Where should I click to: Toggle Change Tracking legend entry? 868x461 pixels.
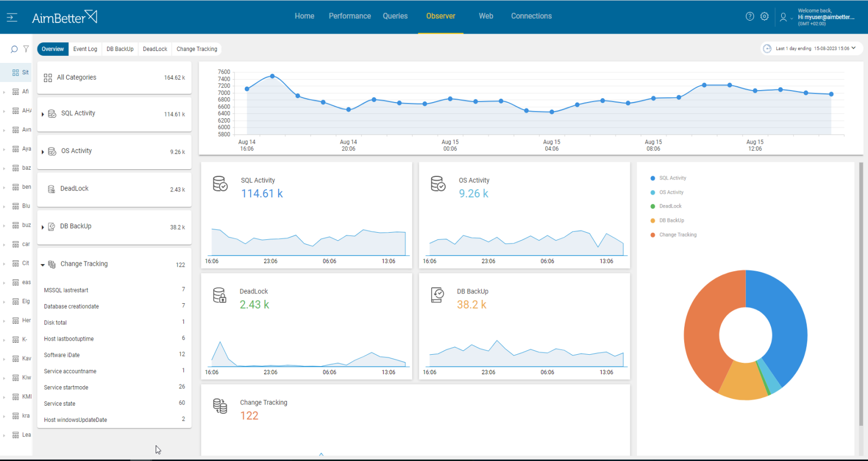tap(678, 235)
